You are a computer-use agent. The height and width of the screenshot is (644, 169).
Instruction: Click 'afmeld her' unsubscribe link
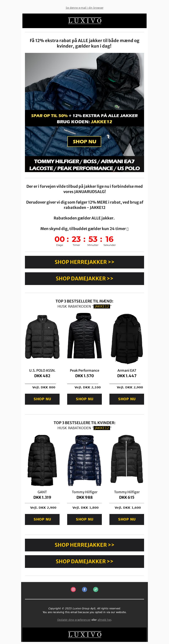[x=104, y=620]
